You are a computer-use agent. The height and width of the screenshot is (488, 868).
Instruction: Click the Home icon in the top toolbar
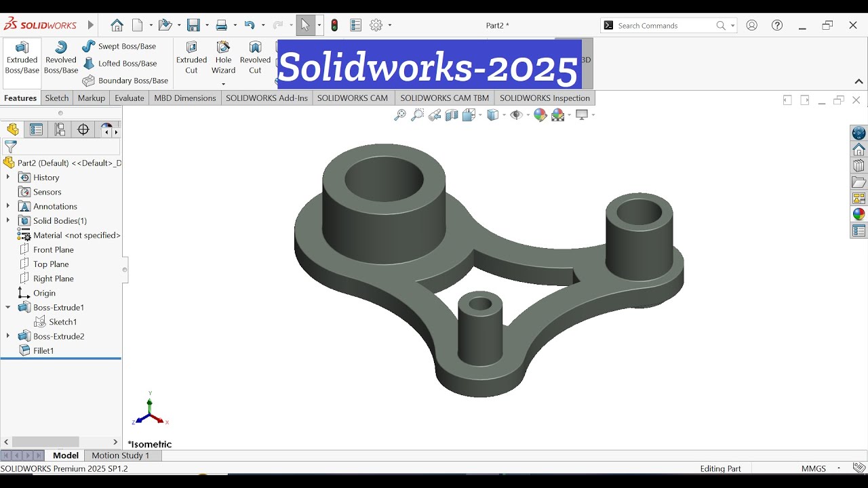[x=117, y=26]
